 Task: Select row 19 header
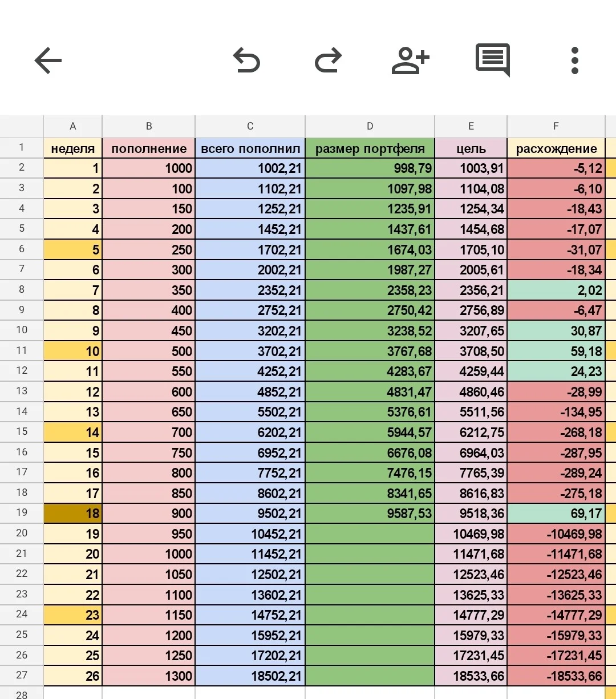click(x=22, y=512)
